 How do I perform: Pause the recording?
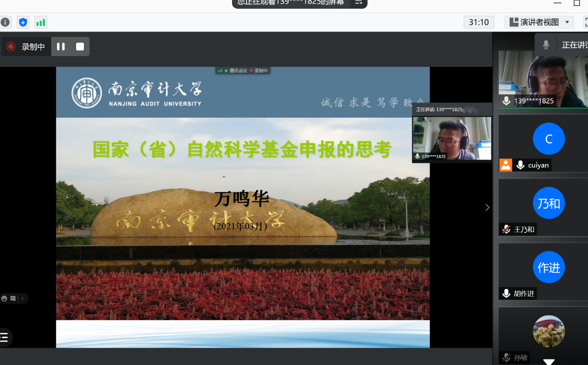tap(61, 46)
